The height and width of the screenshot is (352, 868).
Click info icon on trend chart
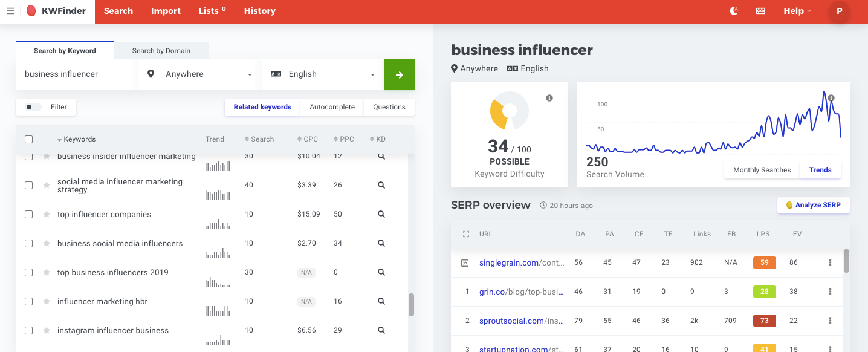pos(831,98)
